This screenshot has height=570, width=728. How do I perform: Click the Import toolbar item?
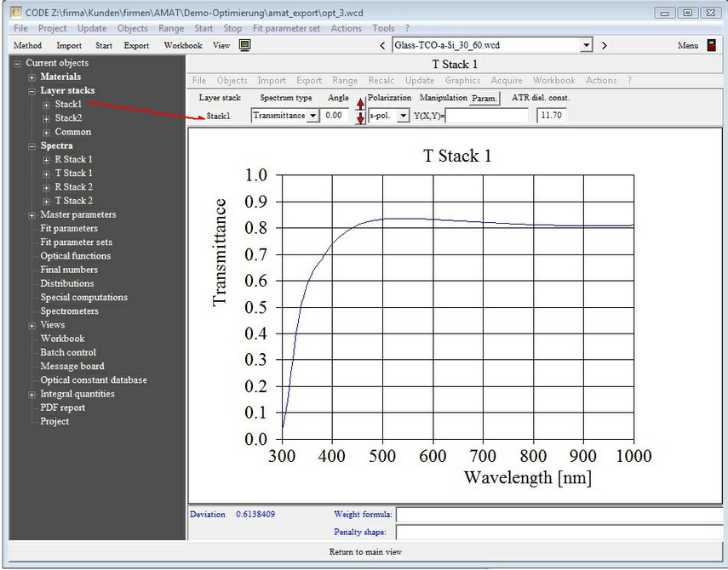tap(69, 45)
